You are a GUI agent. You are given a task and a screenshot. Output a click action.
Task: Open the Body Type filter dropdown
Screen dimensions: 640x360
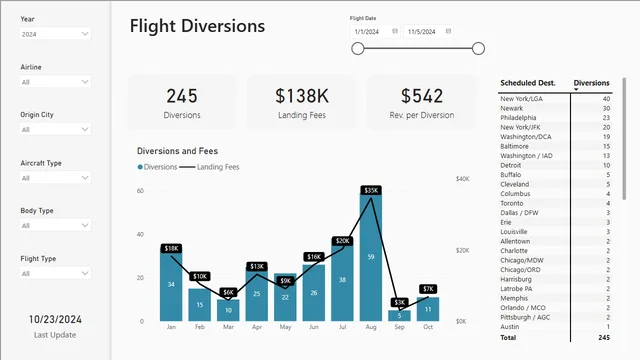click(x=56, y=225)
